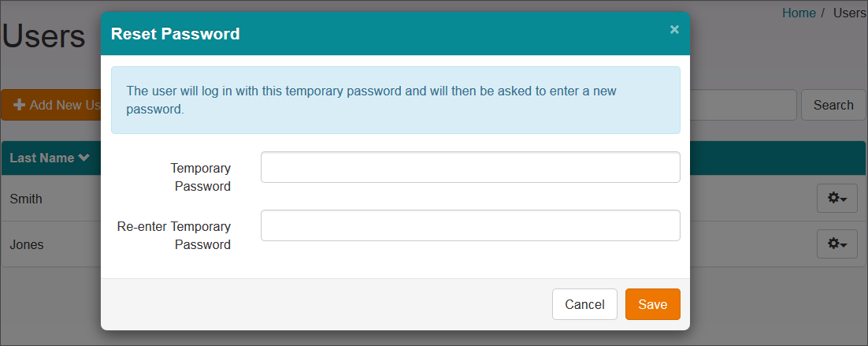The image size is (868, 346).
Task: Focus the Re-enter Temporary Password field
Action: coord(470,225)
